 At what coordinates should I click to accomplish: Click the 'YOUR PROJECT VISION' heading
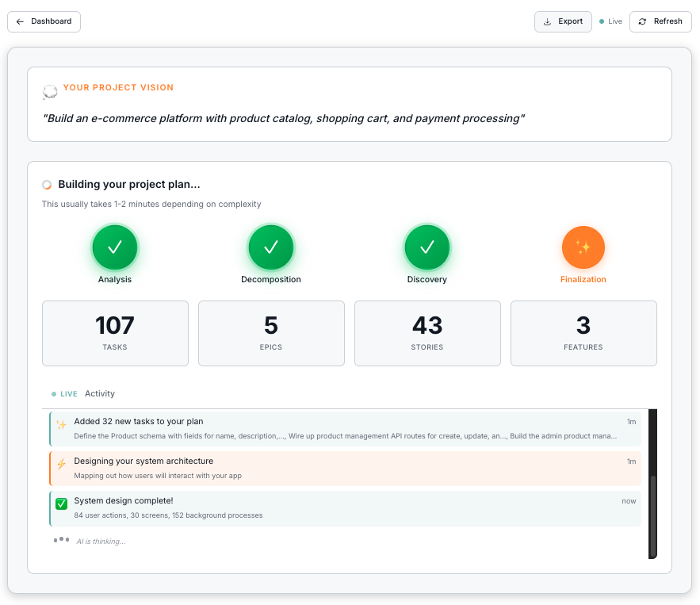(118, 87)
